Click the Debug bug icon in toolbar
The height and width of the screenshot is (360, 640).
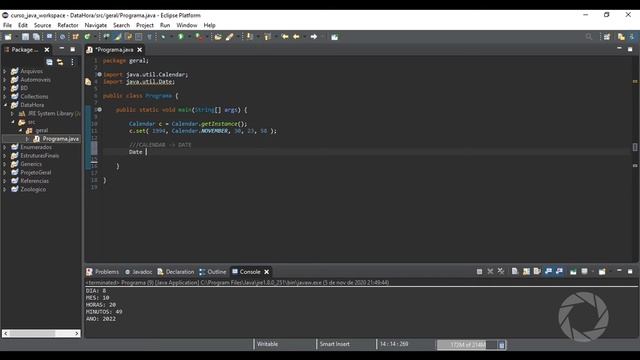click(x=163, y=37)
